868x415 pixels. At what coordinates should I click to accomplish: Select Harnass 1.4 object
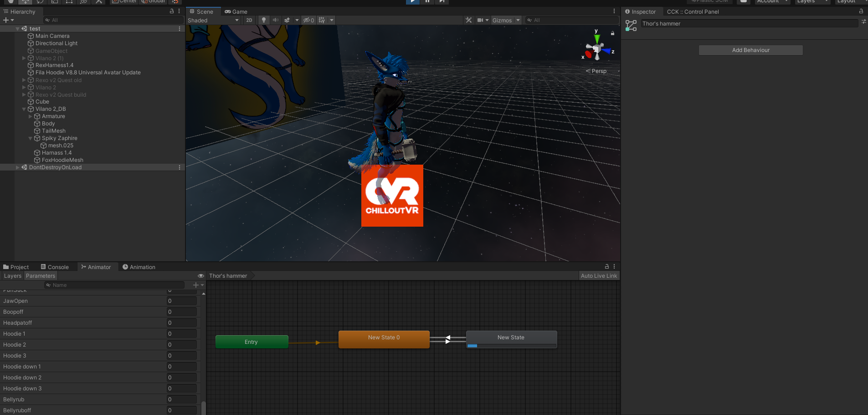coord(56,153)
